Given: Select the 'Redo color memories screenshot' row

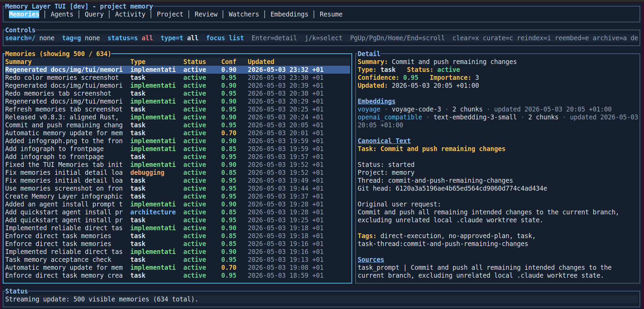Looking at the screenshot, I should 177,77.
